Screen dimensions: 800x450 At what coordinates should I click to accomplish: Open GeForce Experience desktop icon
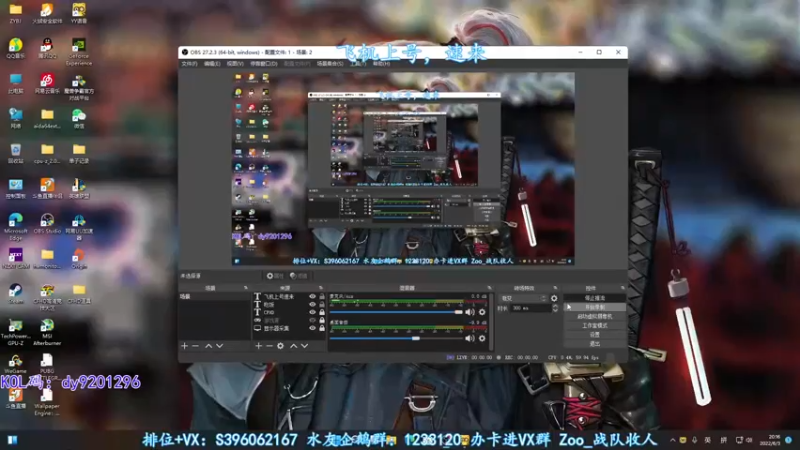coord(79,52)
